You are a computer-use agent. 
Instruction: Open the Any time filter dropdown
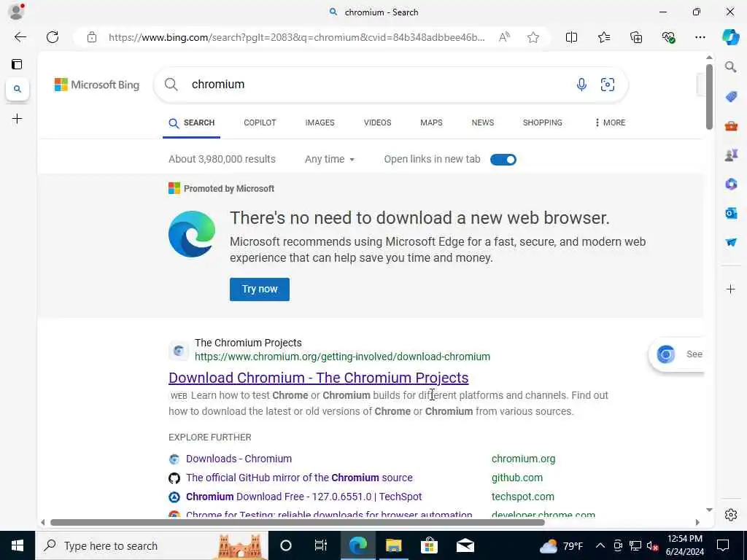[330, 159]
